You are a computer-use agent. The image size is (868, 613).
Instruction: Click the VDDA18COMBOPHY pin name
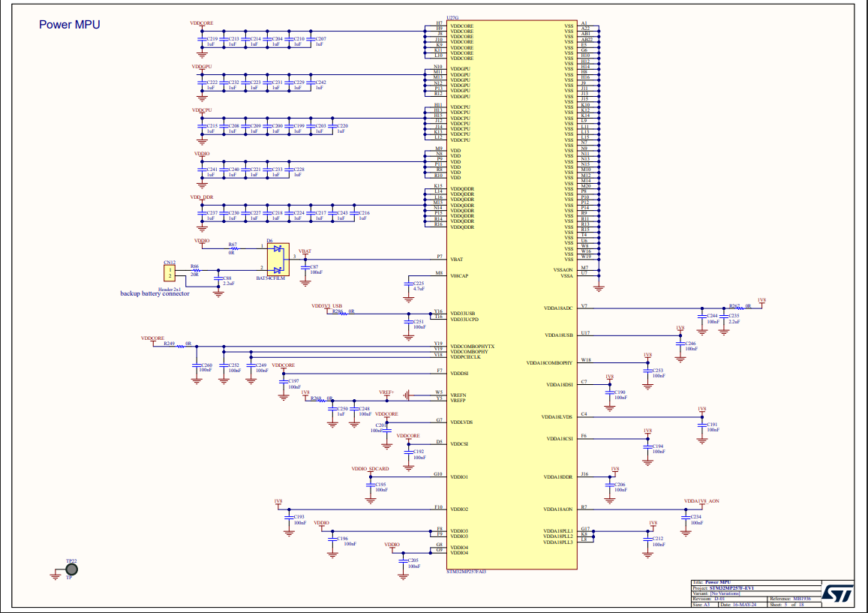(x=550, y=363)
